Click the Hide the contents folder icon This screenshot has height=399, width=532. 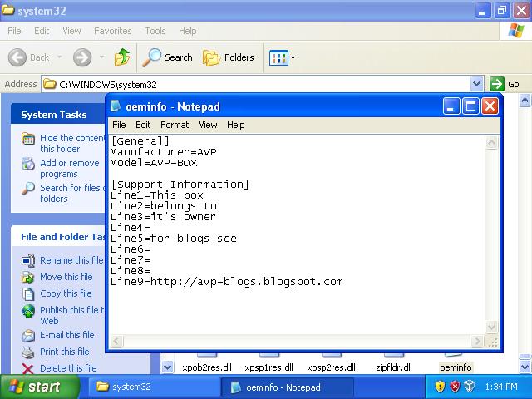pos(28,139)
